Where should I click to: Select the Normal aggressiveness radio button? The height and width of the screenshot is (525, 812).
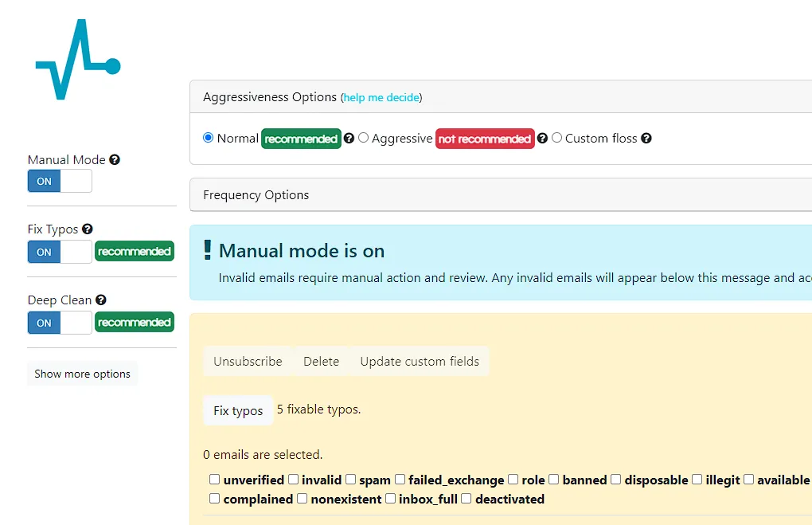click(x=209, y=138)
